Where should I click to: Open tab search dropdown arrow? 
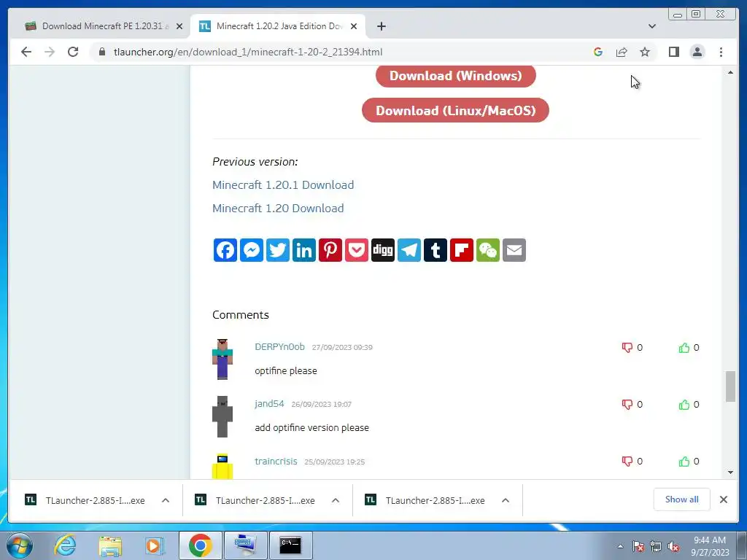pyautogui.click(x=651, y=26)
